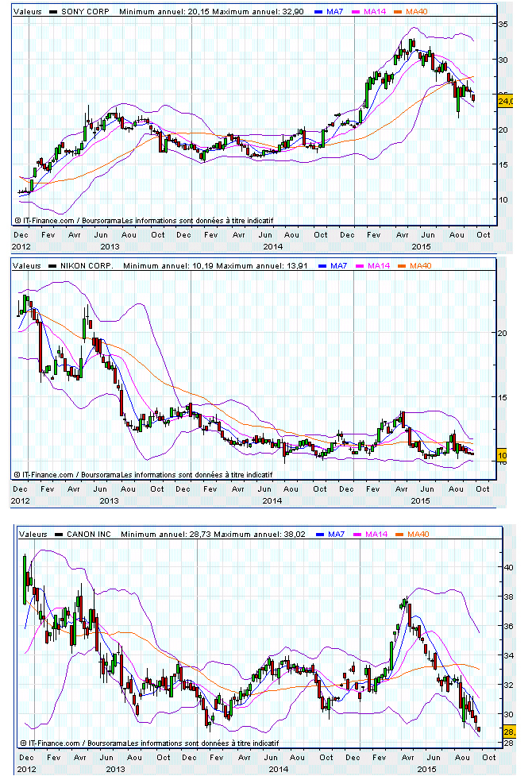Select the orange MA40 swatch on Nikon chart
Image resolution: width=532 pixels, height=780 pixels.
click(402, 266)
